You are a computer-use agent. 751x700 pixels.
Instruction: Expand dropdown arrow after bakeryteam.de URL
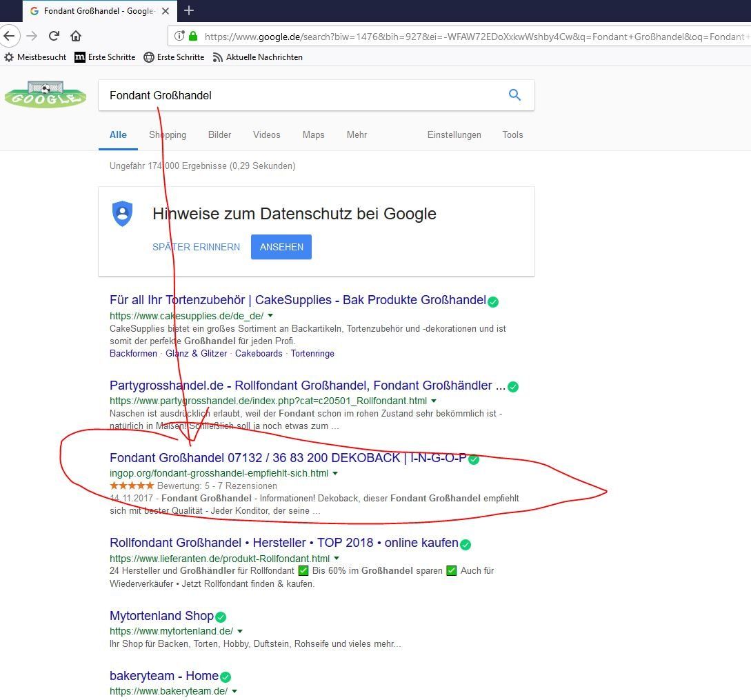(x=234, y=691)
